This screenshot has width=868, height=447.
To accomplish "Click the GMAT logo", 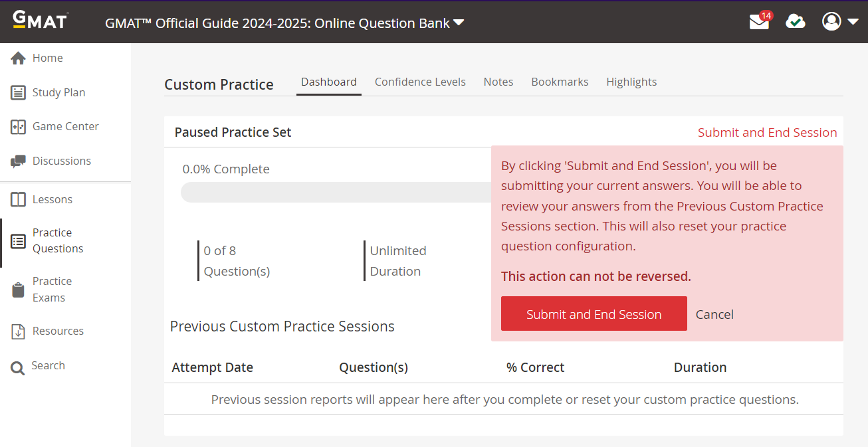I will [40, 20].
